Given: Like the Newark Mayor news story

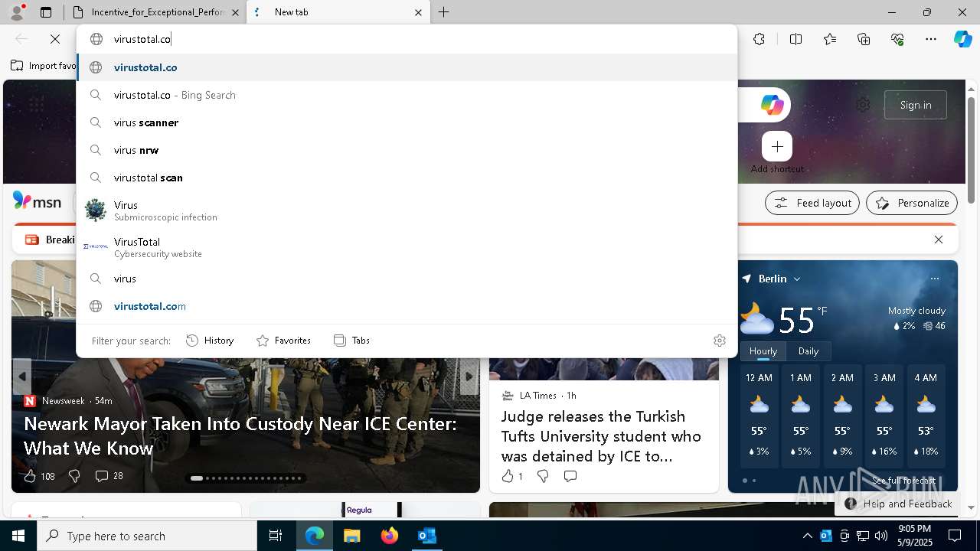Looking at the screenshot, I should 30,476.
